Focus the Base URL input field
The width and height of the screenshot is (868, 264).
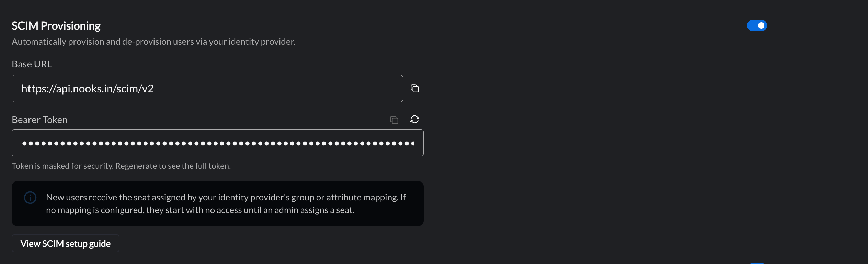[x=207, y=88]
